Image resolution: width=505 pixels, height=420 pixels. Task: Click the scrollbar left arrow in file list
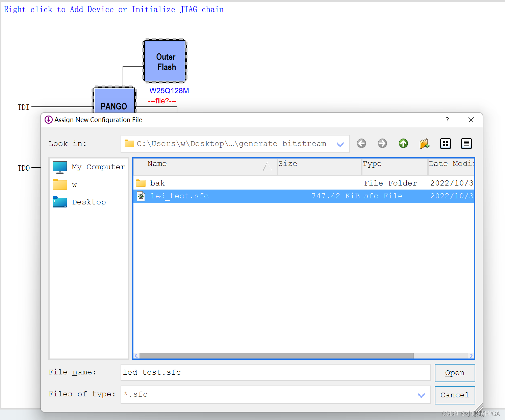(136, 356)
